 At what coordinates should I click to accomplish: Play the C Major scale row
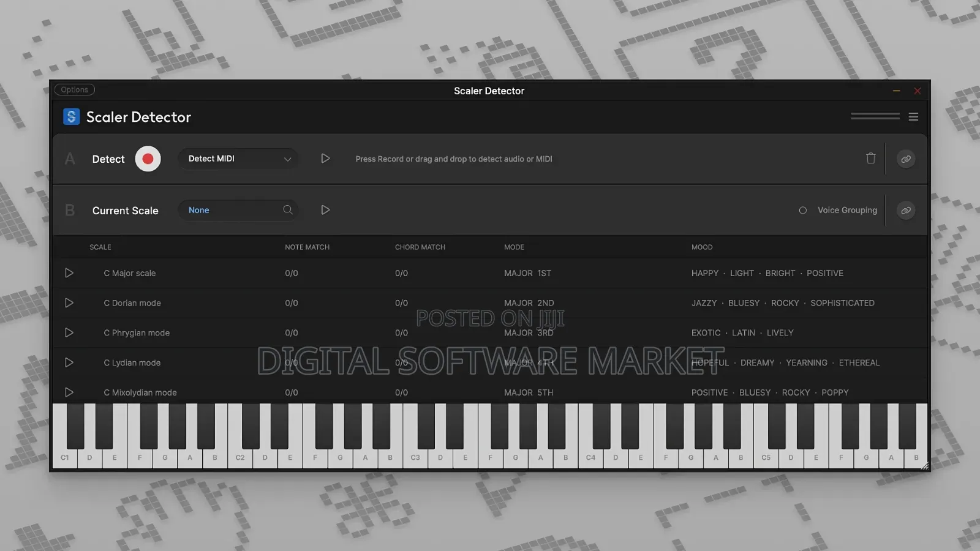pos(69,273)
